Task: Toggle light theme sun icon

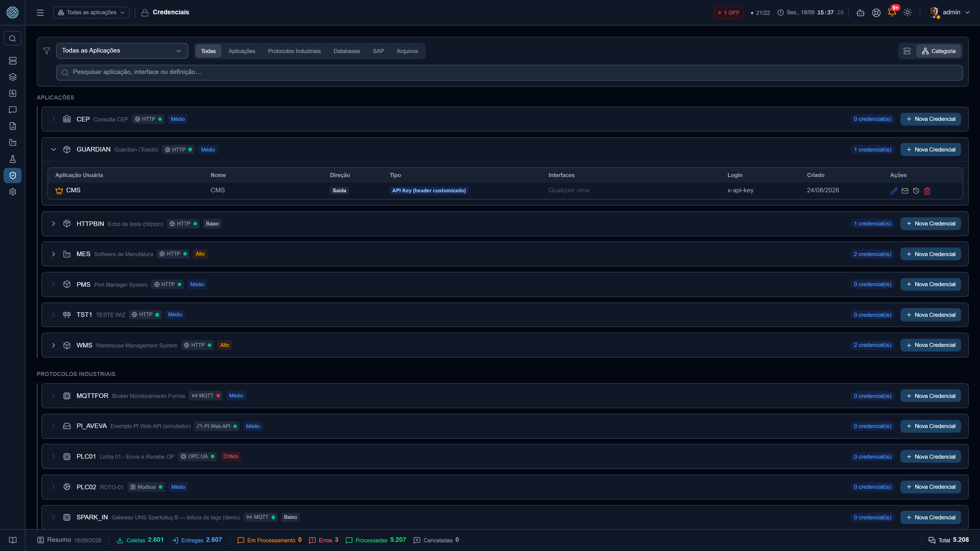Action: pos(907,12)
